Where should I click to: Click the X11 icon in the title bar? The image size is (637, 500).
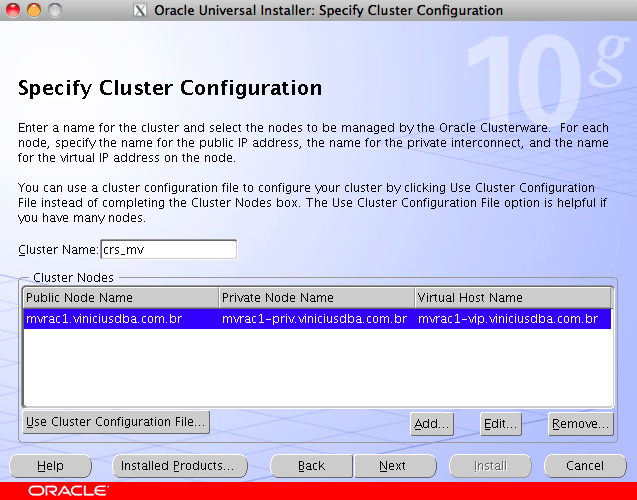pos(140,11)
